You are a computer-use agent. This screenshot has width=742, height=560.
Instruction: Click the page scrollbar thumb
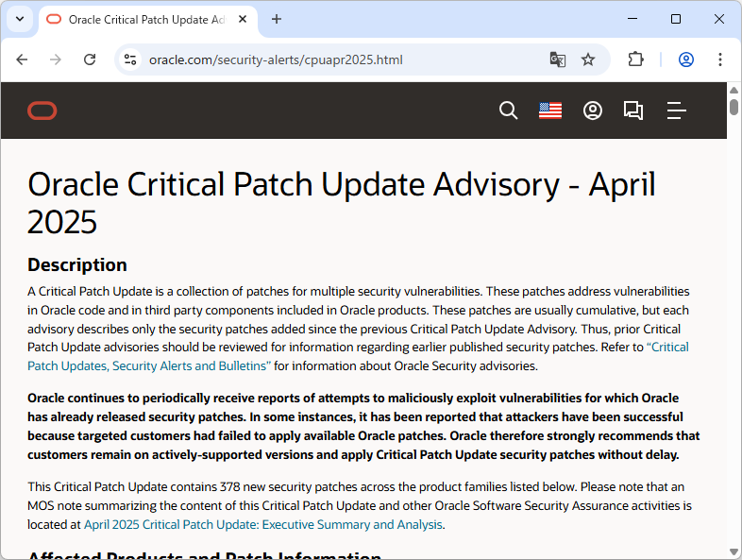734,107
